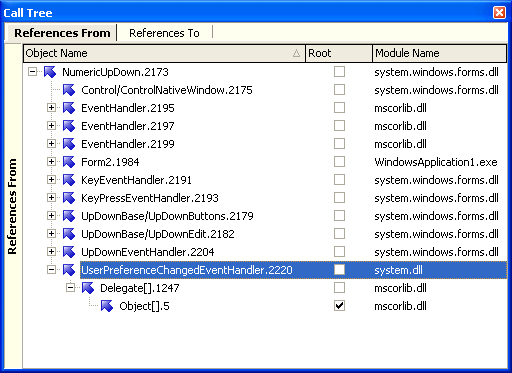Collapse the NumericUpDown.2173 root node
512x373 pixels.
coord(32,72)
